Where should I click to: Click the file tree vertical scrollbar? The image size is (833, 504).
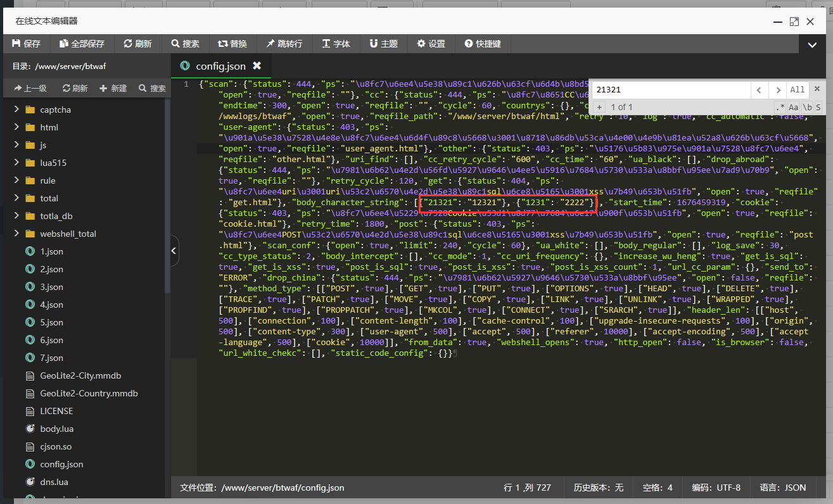tap(167, 196)
